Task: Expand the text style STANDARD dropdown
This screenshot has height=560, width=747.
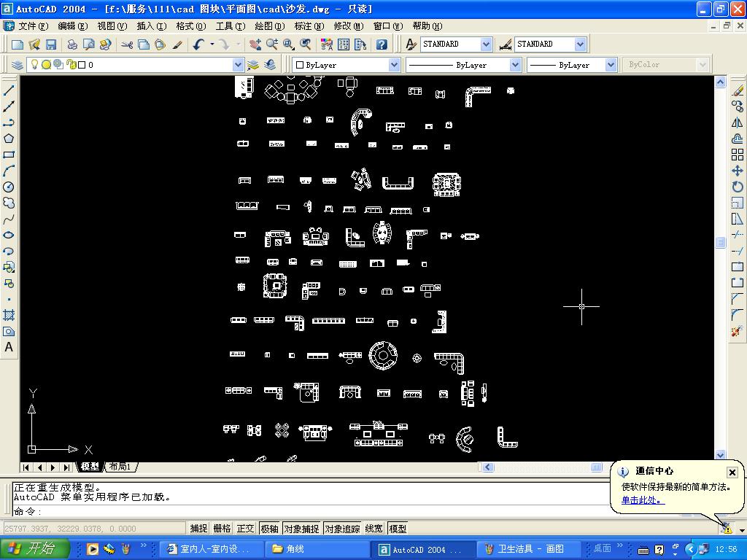Action: pos(486,44)
